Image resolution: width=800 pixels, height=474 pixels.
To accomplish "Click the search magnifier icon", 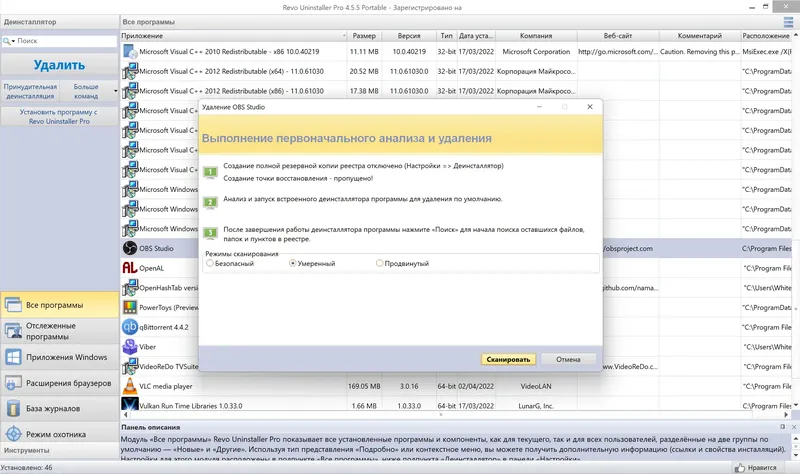I will click(7, 41).
